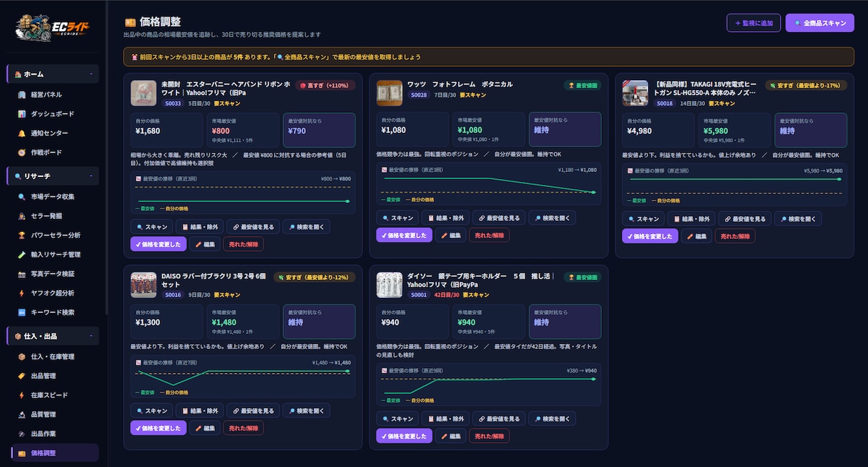Click the icon beside 作戦ボード
The height and width of the screenshot is (467, 868).
(x=21, y=152)
